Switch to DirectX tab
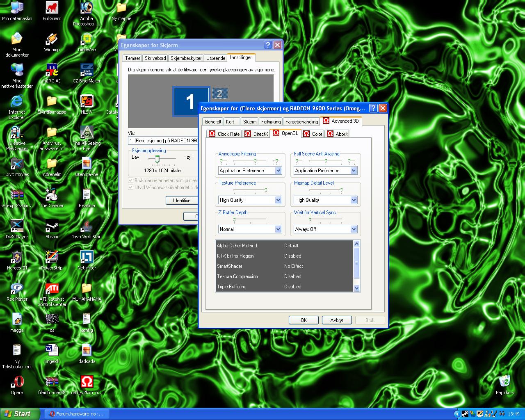The width and height of the screenshot is (525, 420). pos(256,134)
